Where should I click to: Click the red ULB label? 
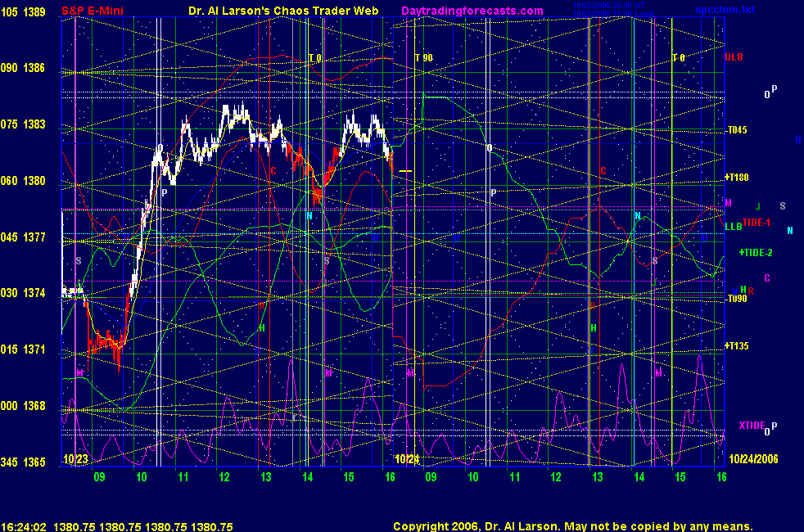[x=734, y=57]
